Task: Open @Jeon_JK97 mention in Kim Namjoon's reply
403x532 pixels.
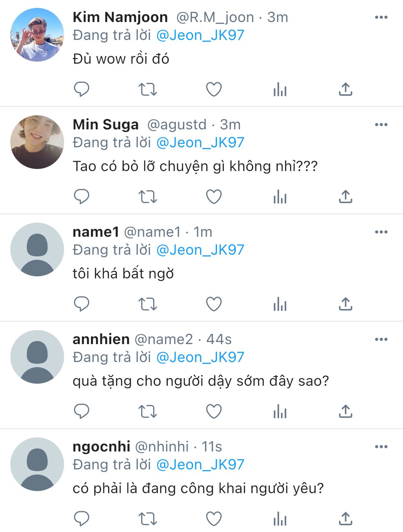Action: [x=200, y=35]
